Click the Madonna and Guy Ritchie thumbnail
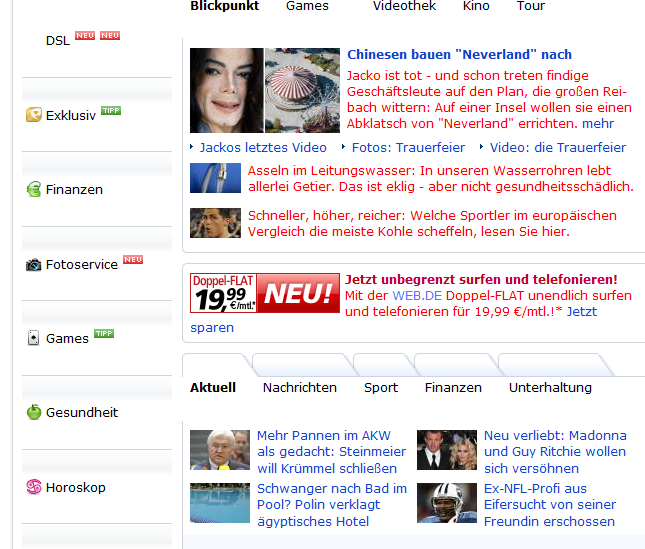 click(447, 450)
